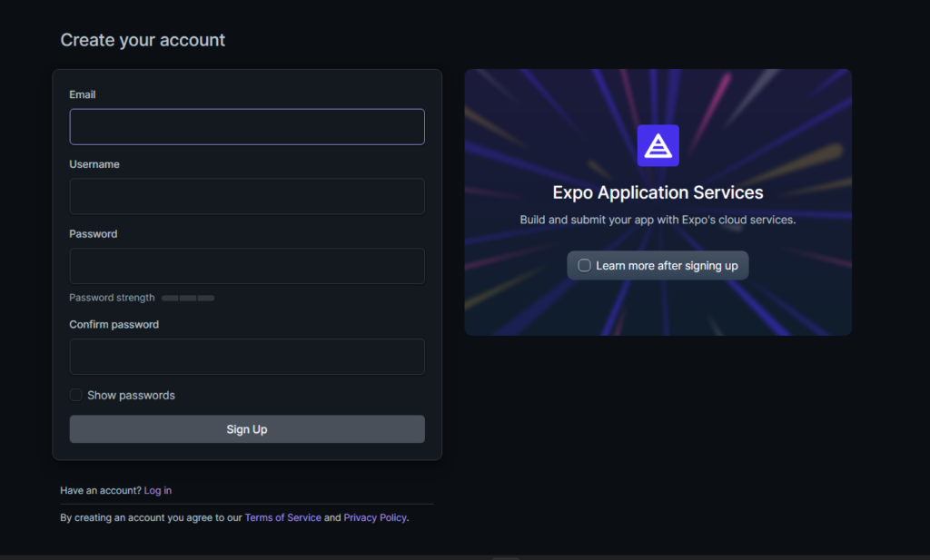The image size is (930, 560).
Task: Click the "Have an account?" text
Action: [x=101, y=491]
